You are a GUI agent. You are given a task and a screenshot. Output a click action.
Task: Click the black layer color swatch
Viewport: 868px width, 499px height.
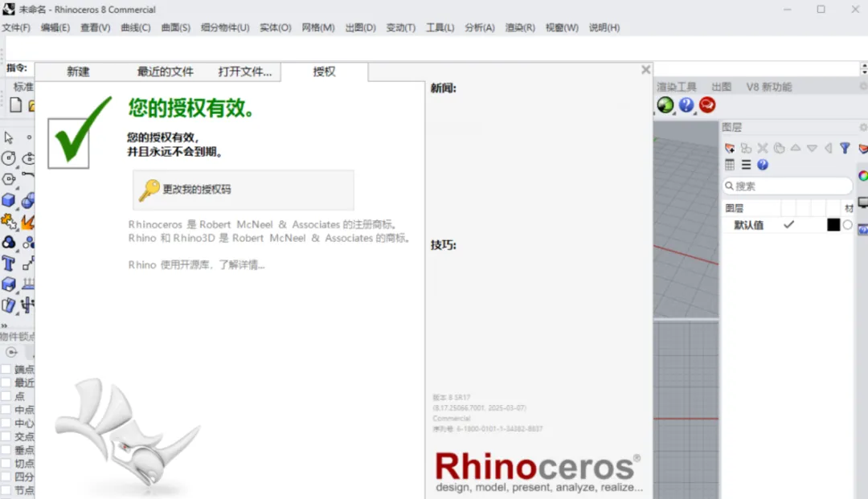(833, 225)
